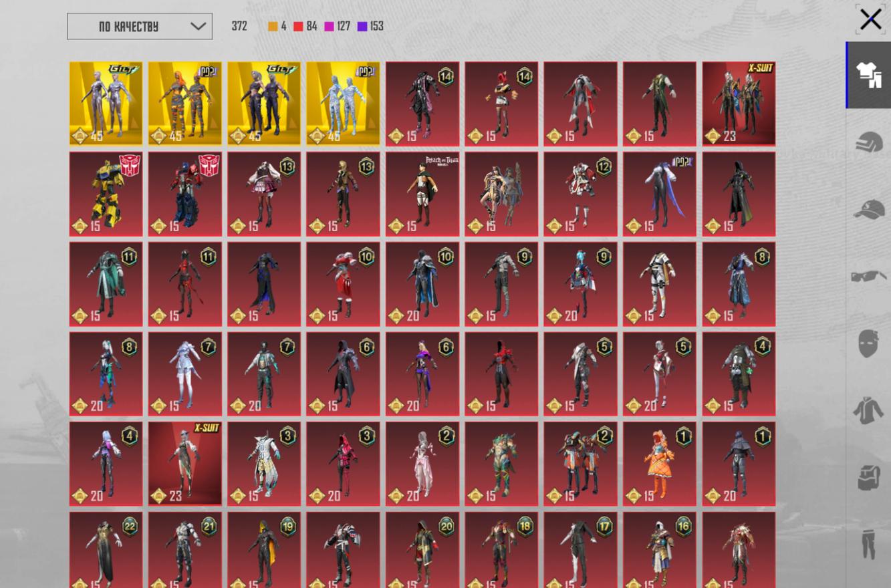This screenshot has width=891, height=588.
Task: Open the backpack category icon
Action: pos(868,477)
